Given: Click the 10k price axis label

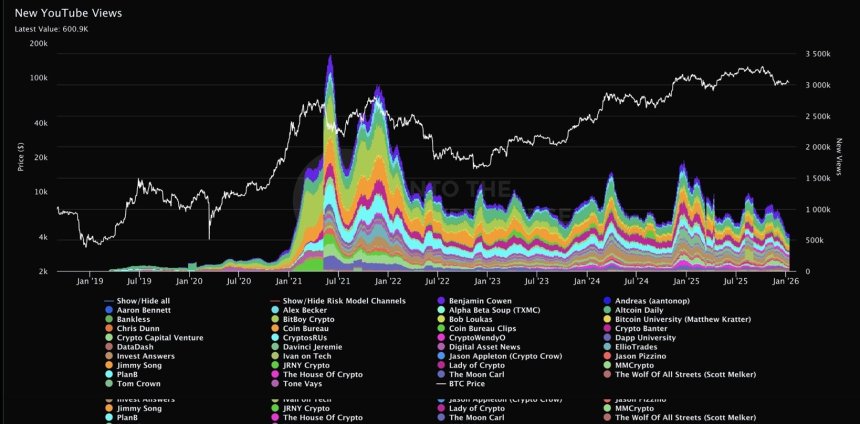Looking at the screenshot, I should [x=41, y=192].
